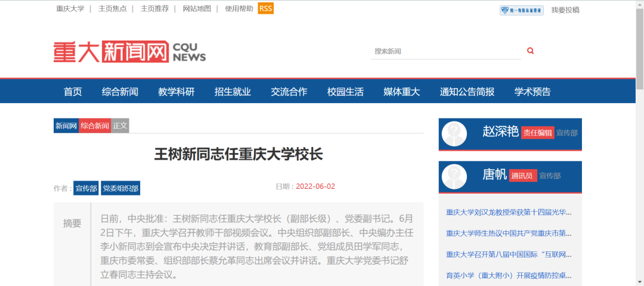
Task: Click the gray 正文 breadcrumb
Action: click(x=120, y=126)
